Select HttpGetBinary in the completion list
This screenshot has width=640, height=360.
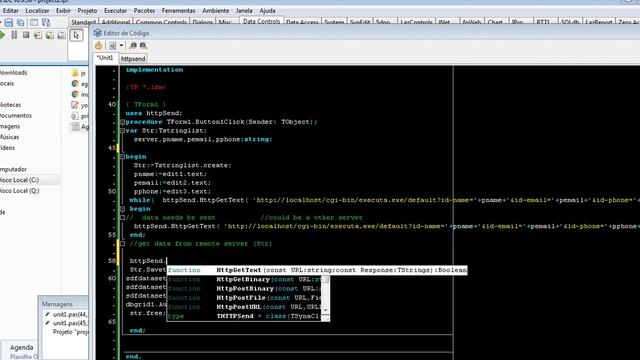coord(244,280)
